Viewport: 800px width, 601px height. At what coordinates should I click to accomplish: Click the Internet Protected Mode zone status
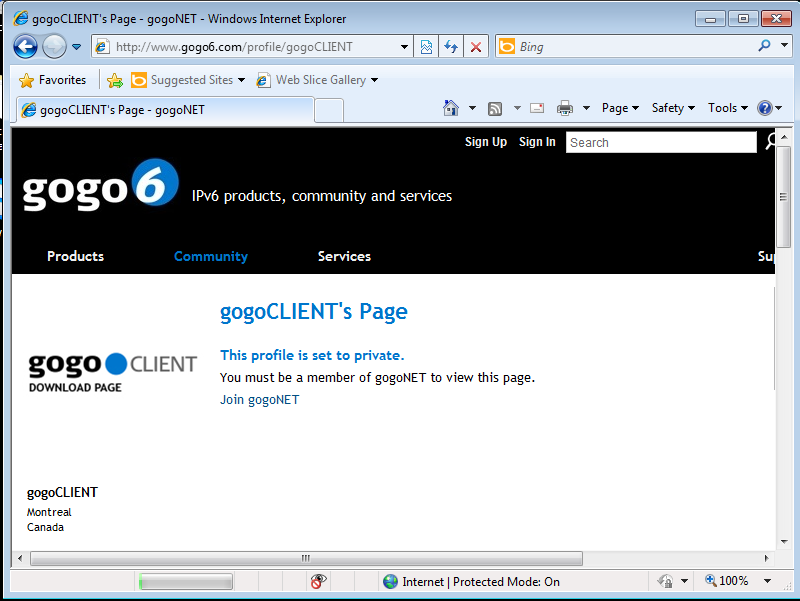point(472,582)
